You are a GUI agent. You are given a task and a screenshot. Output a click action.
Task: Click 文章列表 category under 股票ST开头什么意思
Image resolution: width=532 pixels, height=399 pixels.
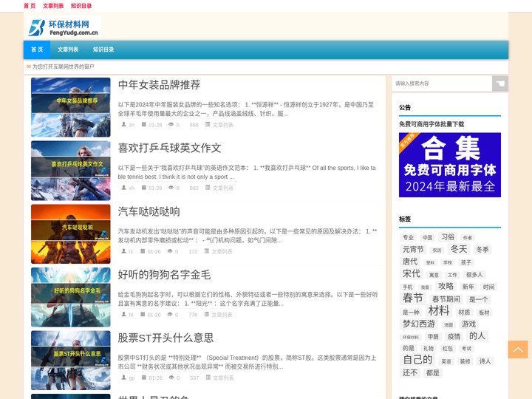click(x=223, y=378)
